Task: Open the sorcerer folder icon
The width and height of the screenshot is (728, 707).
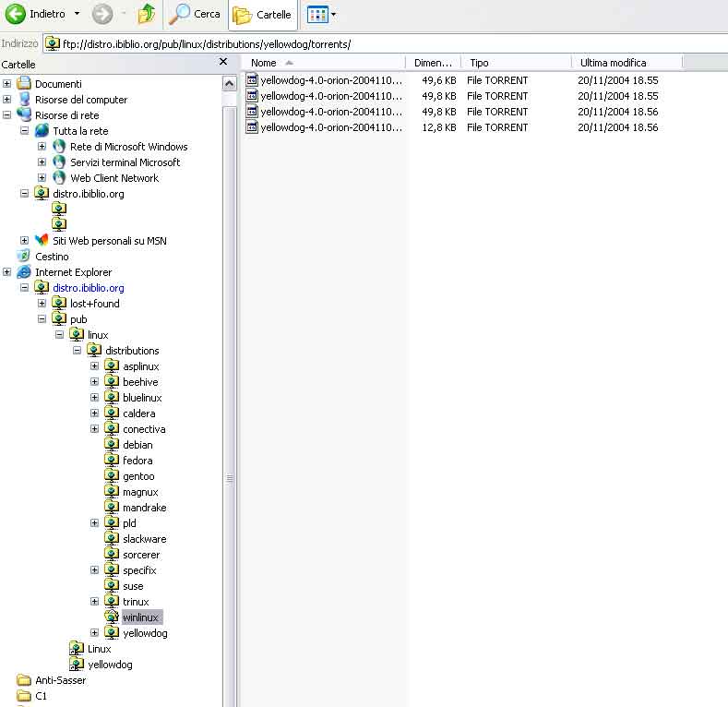Action: [112, 554]
